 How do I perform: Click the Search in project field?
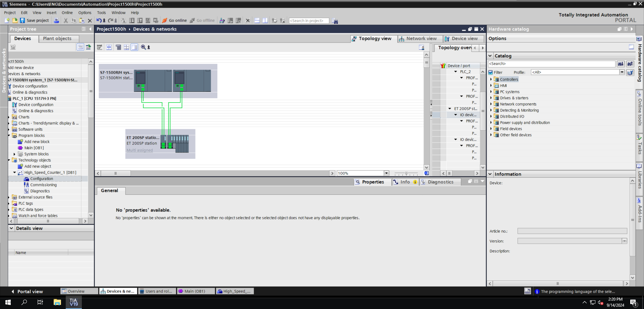point(309,21)
